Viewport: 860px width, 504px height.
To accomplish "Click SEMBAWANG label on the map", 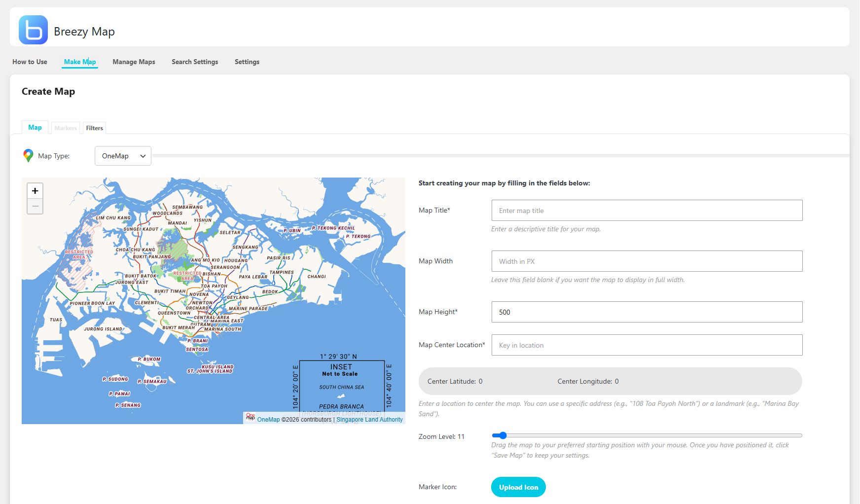I will click(x=187, y=207).
